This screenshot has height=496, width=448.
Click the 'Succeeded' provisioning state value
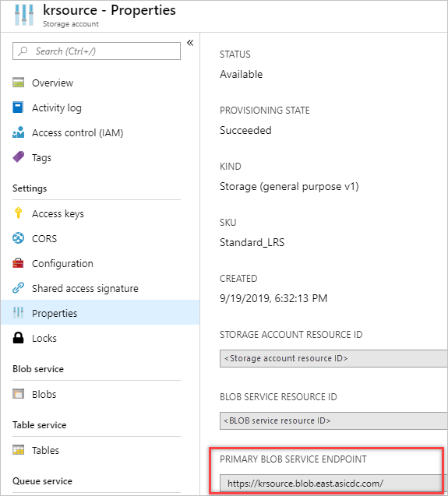coord(245,130)
